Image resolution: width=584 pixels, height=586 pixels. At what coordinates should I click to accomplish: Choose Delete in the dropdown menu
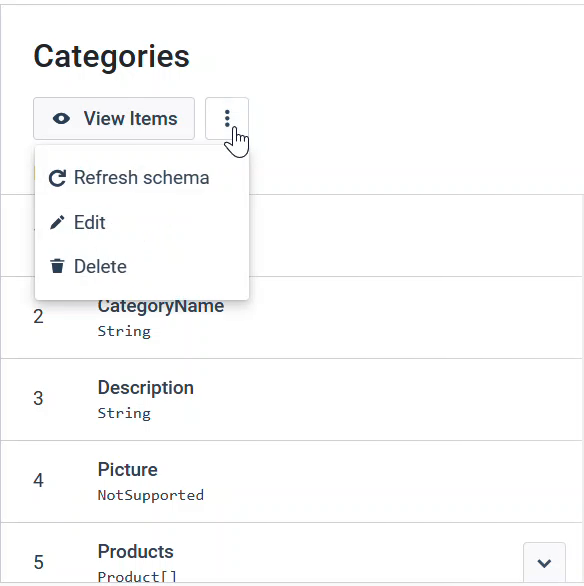point(142,266)
